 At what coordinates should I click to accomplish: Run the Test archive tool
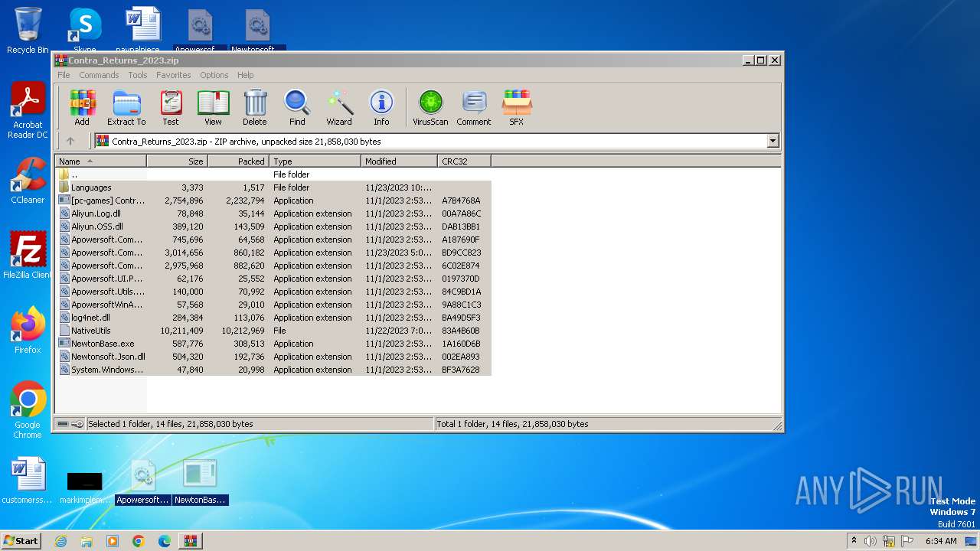click(x=171, y=108)
